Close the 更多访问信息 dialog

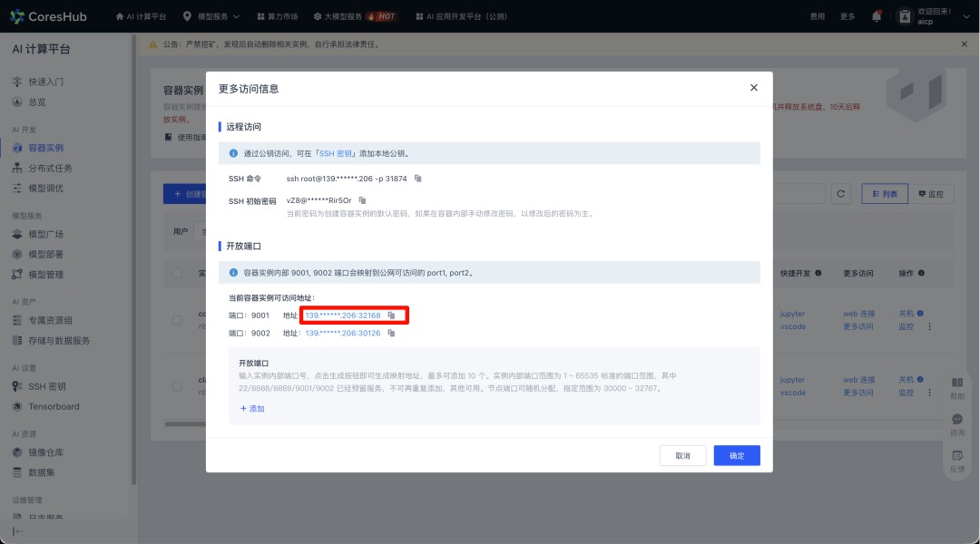[x=753, y=88]
